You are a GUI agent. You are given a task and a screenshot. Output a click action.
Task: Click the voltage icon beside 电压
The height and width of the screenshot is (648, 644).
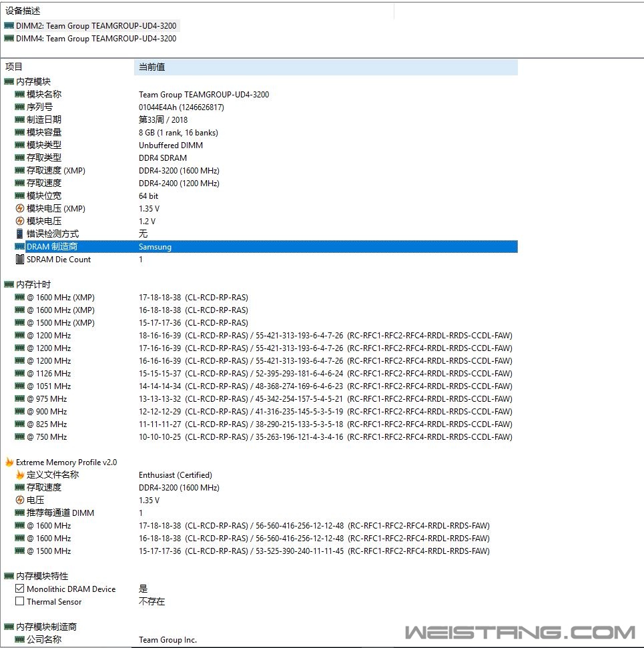pos(19,500)
